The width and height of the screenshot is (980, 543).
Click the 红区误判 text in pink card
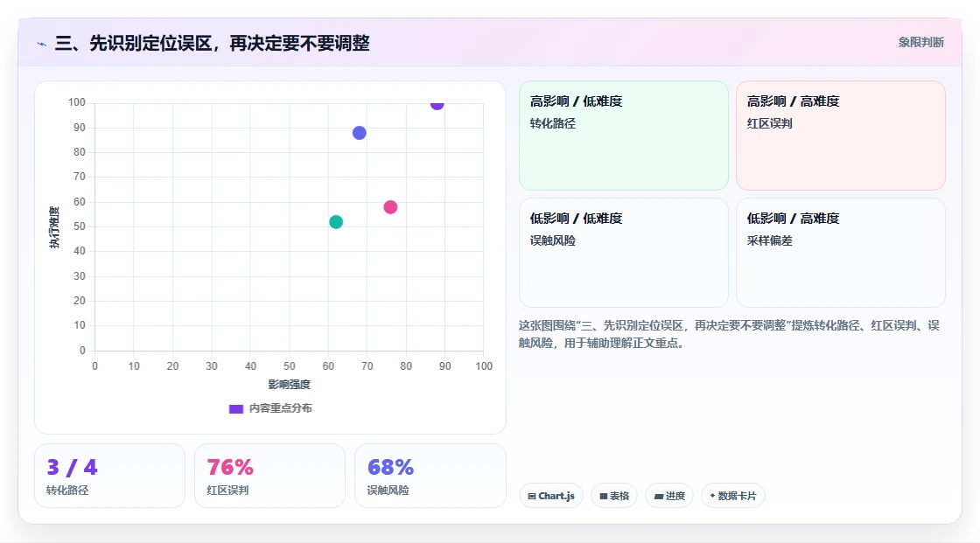769,123
